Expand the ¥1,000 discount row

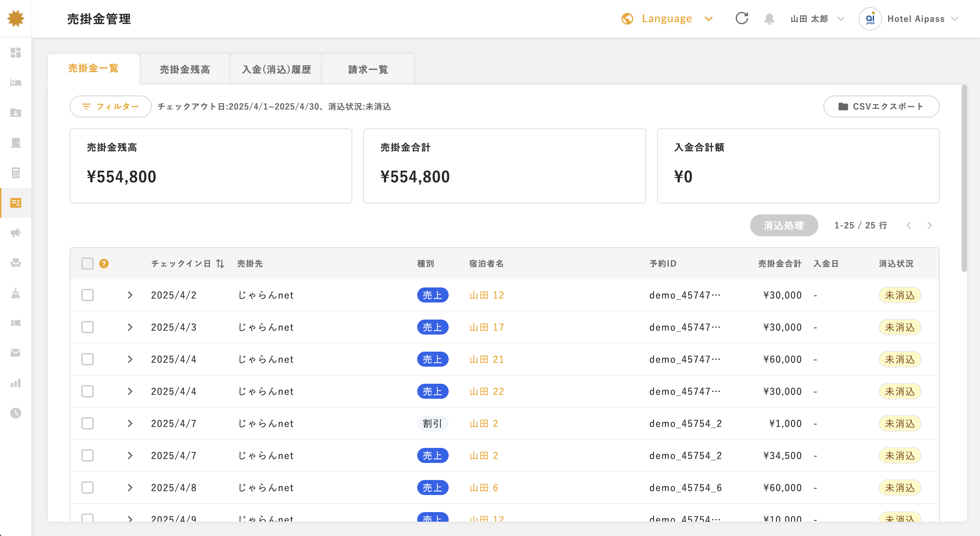click(x=130, y=423)
